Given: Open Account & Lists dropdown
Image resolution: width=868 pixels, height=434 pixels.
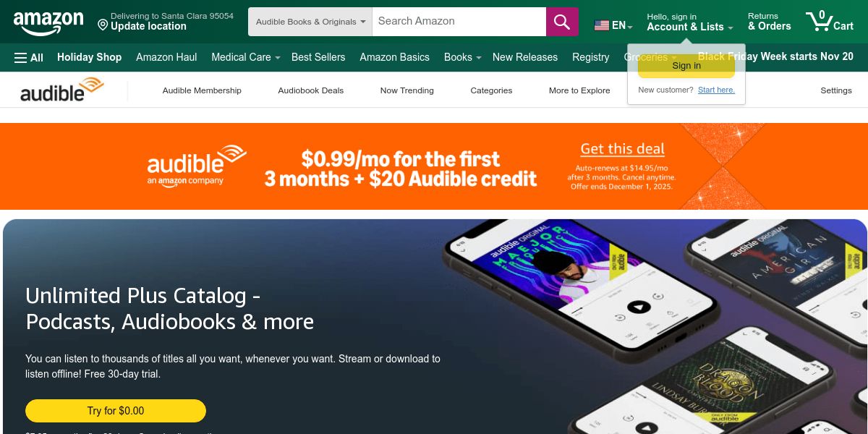Looking at the screenshot, I should coord(690,22).
